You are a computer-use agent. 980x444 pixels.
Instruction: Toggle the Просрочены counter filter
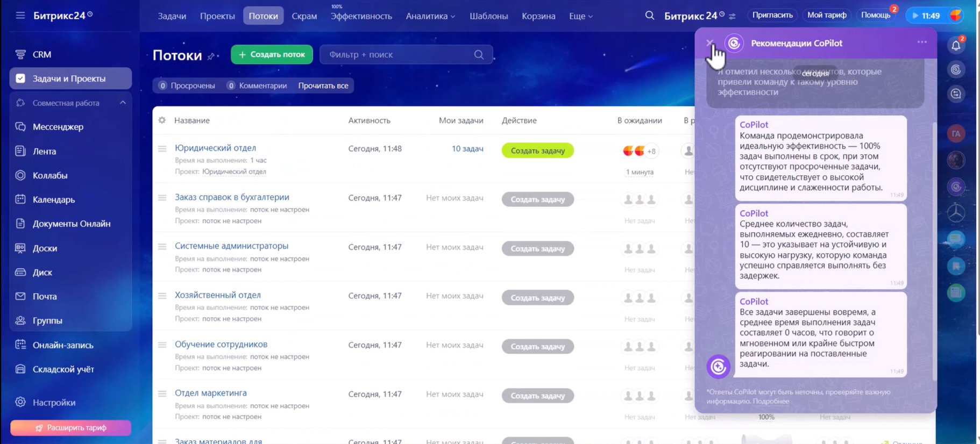coord(187,85)
